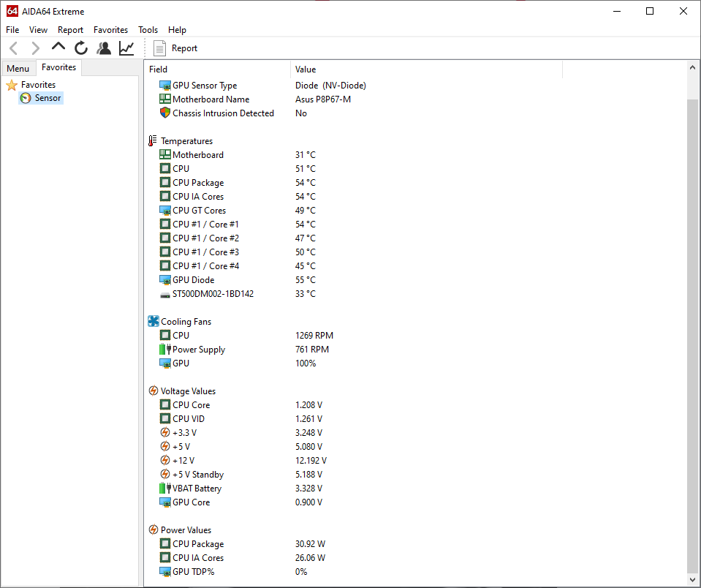Open the Help menu
Image resolution: width=701 pixels, height=588 pixels.
click(x=177, y=30)
